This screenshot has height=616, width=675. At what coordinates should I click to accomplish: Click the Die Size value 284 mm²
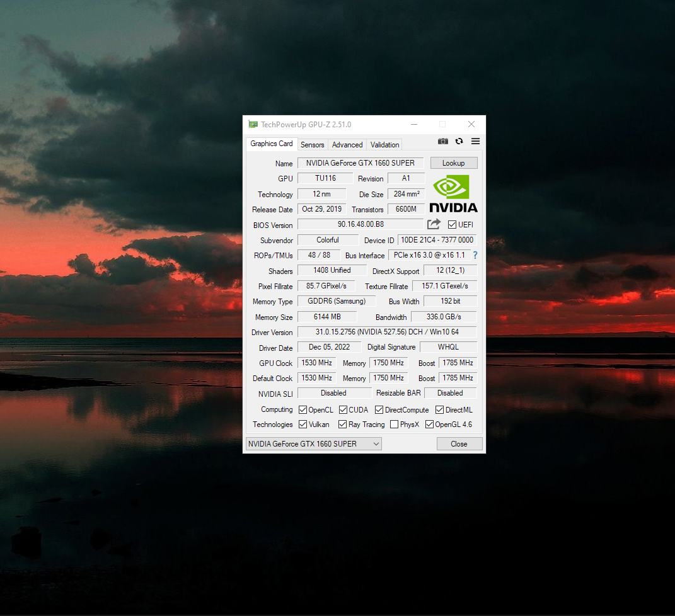406,194
